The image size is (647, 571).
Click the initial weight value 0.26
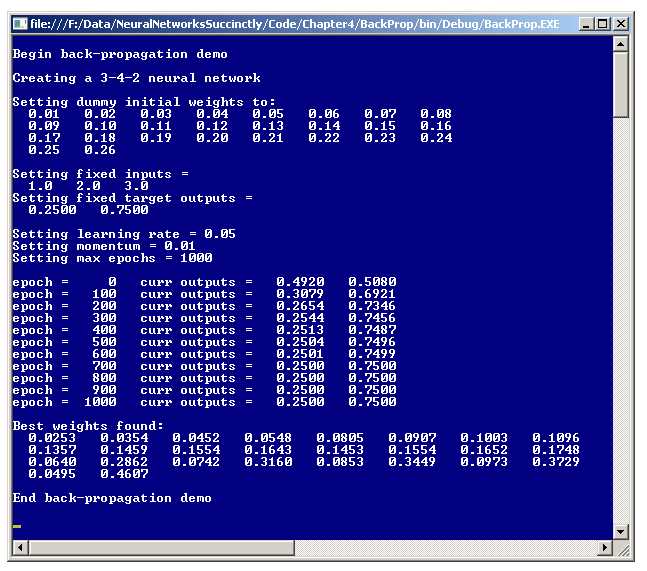[100, 150]
